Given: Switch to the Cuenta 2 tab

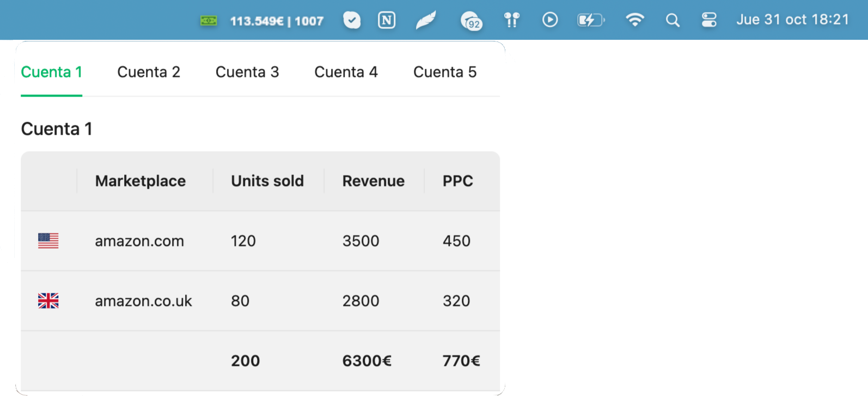Looking at the screenshot, I should pos(149,72).
